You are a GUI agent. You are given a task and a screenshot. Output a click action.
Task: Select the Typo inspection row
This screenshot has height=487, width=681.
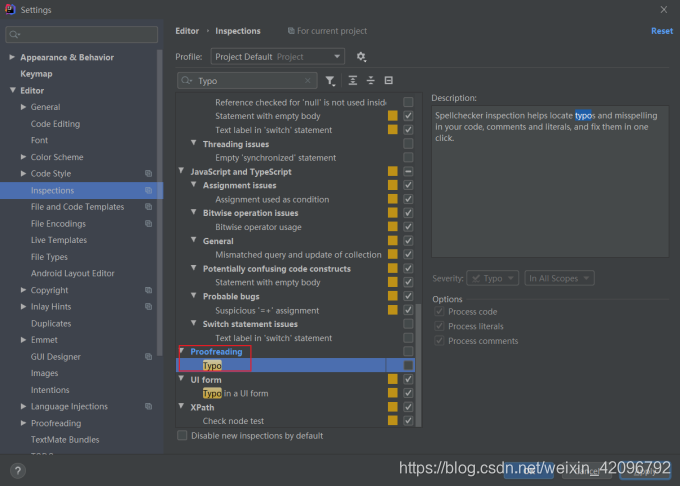click(x=295, y=365)
